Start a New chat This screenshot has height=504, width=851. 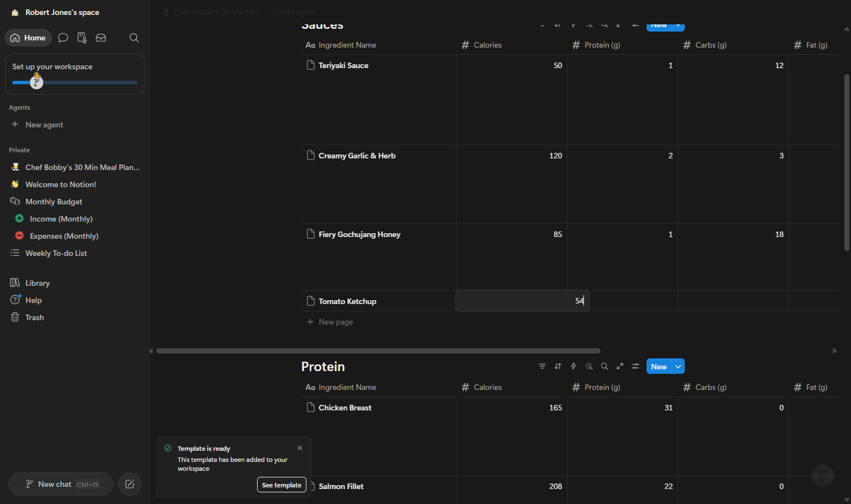pos(61,484)
